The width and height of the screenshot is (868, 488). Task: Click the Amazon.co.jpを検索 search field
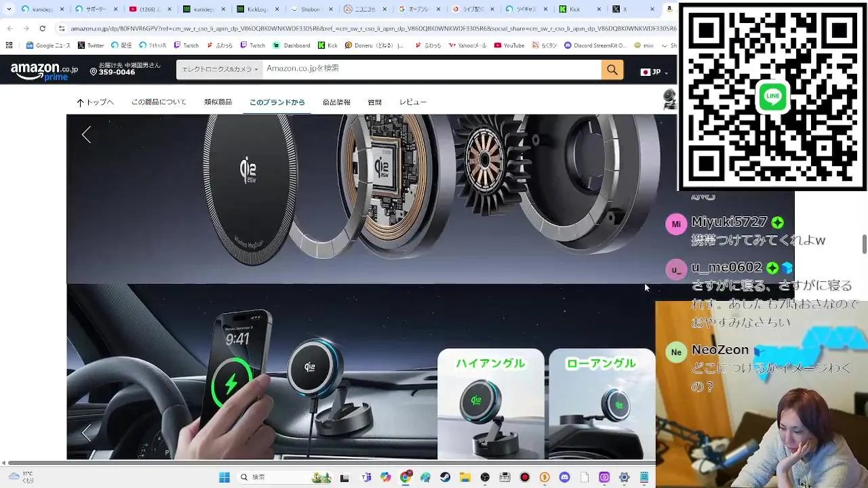point(432,69)
